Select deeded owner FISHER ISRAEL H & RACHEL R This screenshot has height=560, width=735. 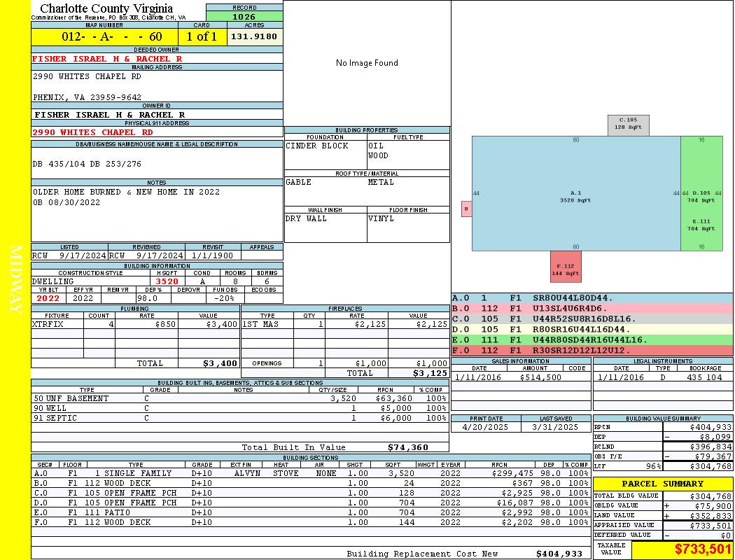coord(107,59)
